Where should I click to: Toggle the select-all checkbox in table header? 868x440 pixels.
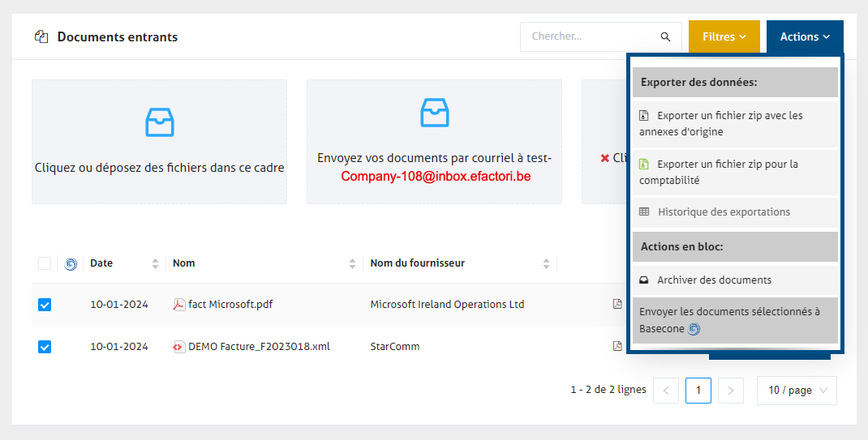pyautogui.click(x=45, y=263)
